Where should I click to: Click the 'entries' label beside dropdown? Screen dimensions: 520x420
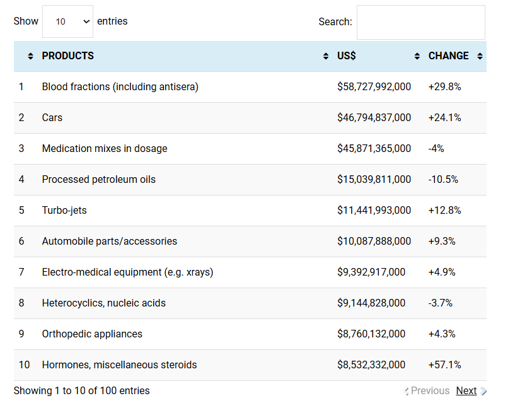point(112,21)
